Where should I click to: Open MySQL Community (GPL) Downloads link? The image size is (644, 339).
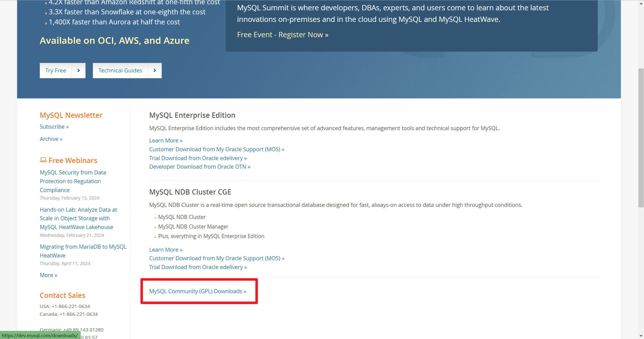click(x=197, y=291)
